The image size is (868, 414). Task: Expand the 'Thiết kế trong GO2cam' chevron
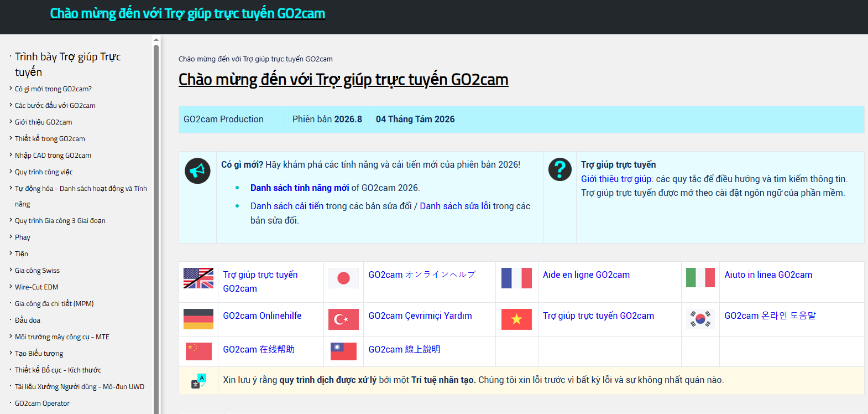(x=11, y=138)
